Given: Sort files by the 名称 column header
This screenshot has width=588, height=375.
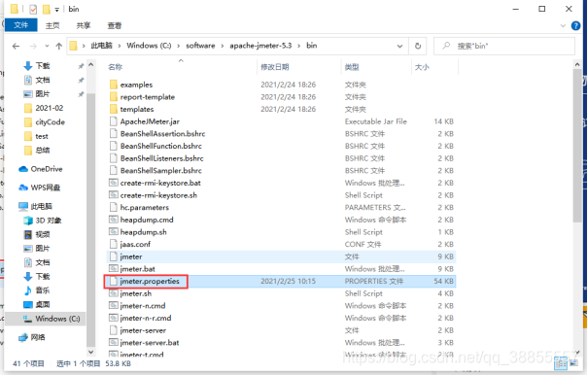Looking at the screenshot, I should (x=115, y=67).
